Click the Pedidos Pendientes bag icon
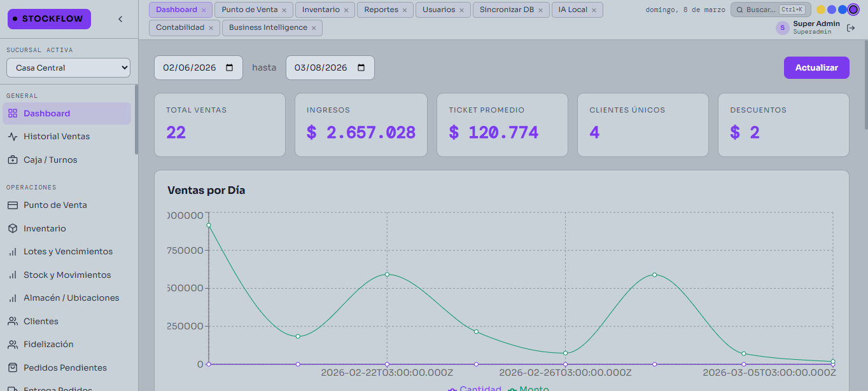 coord(12,368)
